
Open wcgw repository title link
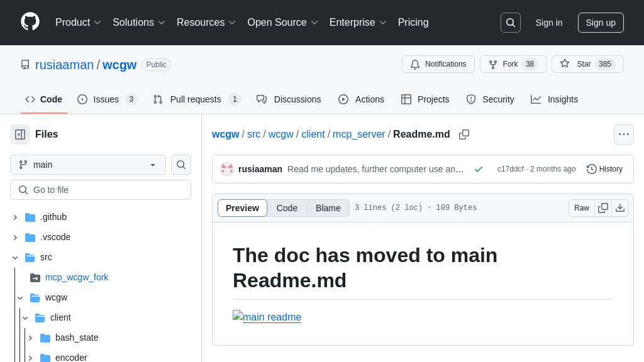[119, 65]
